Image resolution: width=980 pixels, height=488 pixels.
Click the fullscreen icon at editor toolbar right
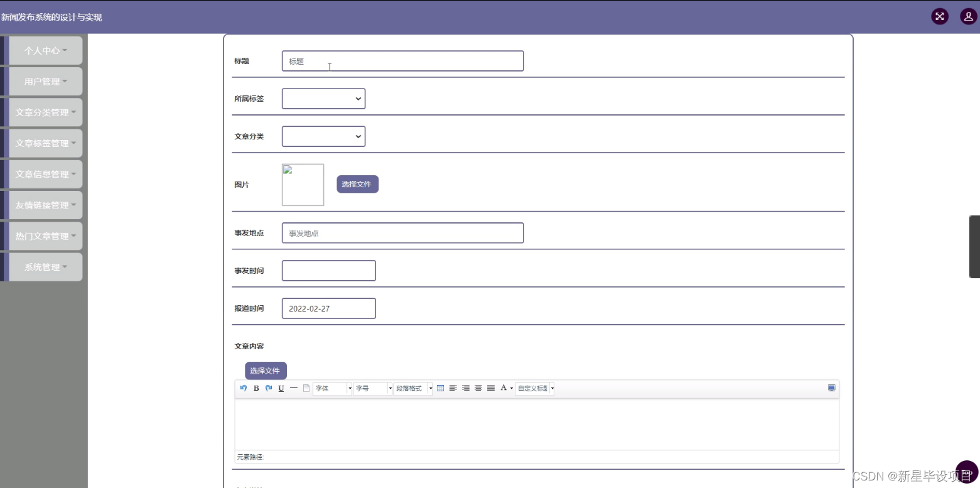(x=832, y=388)
